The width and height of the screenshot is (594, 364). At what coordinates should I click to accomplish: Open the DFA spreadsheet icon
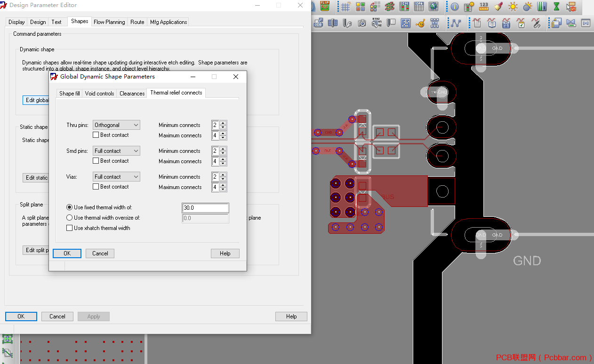tap(419, 7)
